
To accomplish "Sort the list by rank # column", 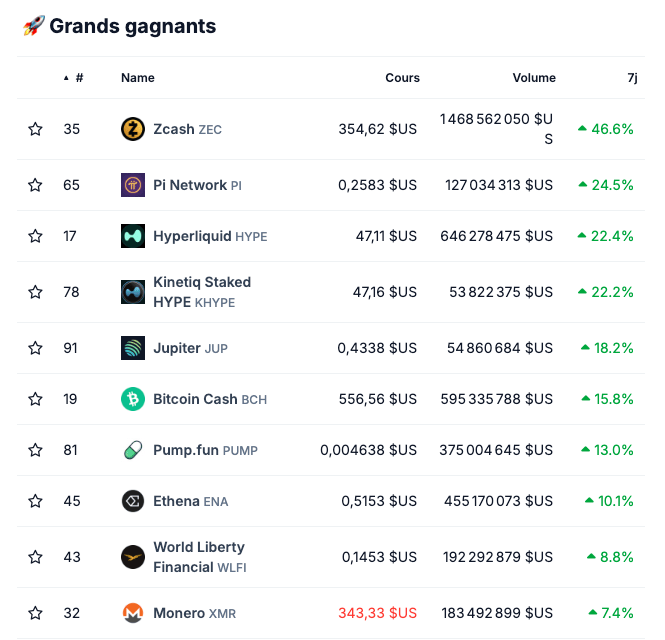I will click(x=78, y=78).
